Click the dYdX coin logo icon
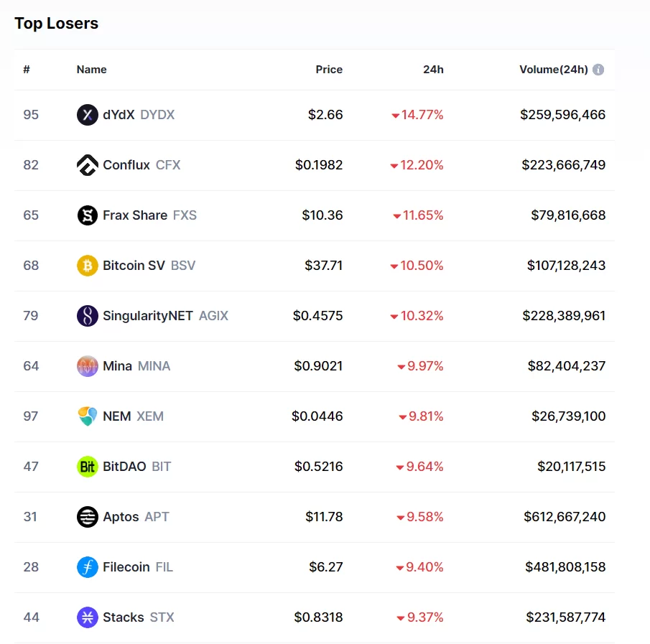The image size is (650, 644). click(88, 115)
